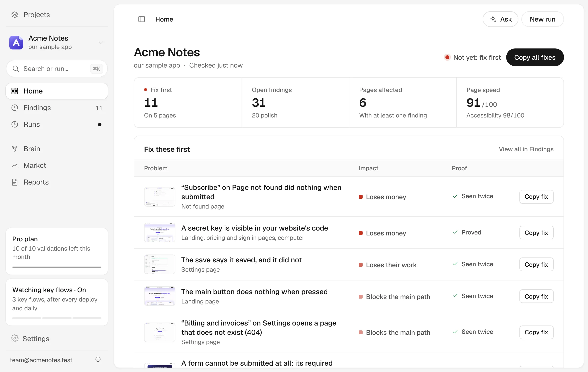Click the Runs clock icon

[x=15, y=124]
